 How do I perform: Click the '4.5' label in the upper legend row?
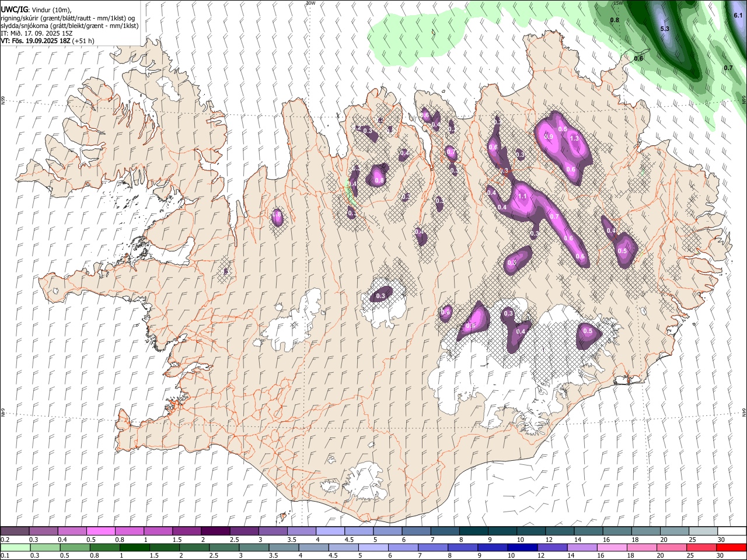pos(348,540)
